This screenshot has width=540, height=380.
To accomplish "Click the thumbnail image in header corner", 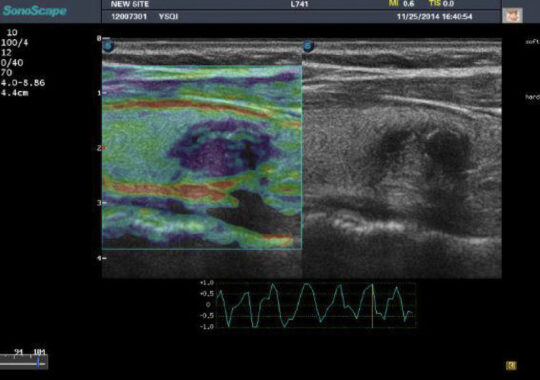I will coord(512,15).
